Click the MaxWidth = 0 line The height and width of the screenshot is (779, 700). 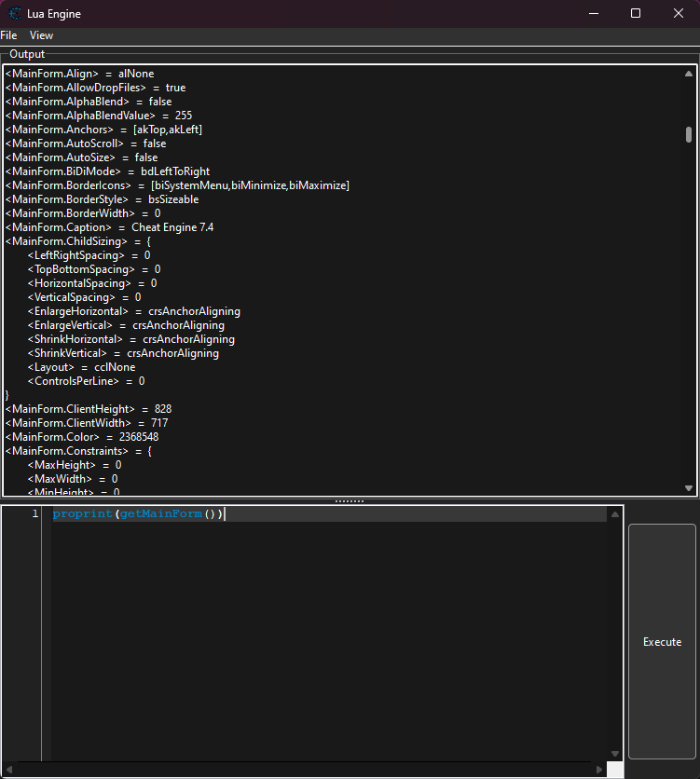(x=73, y=478)
